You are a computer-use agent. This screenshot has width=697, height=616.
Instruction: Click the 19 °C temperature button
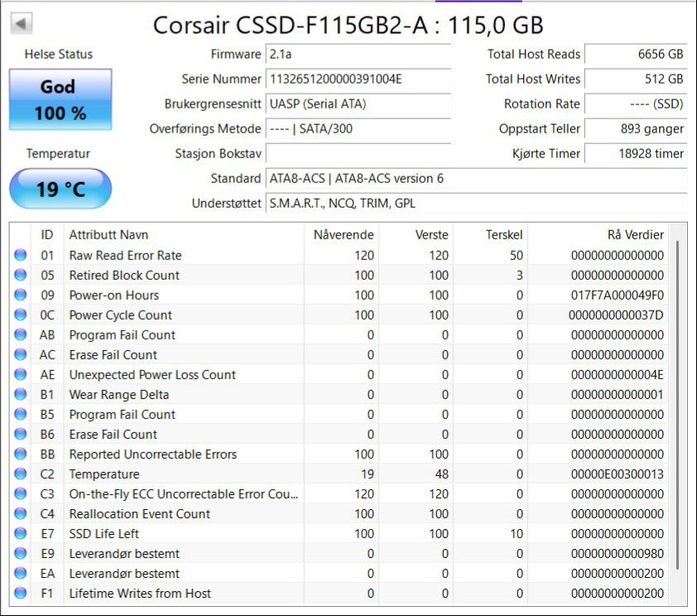[60, 190]
